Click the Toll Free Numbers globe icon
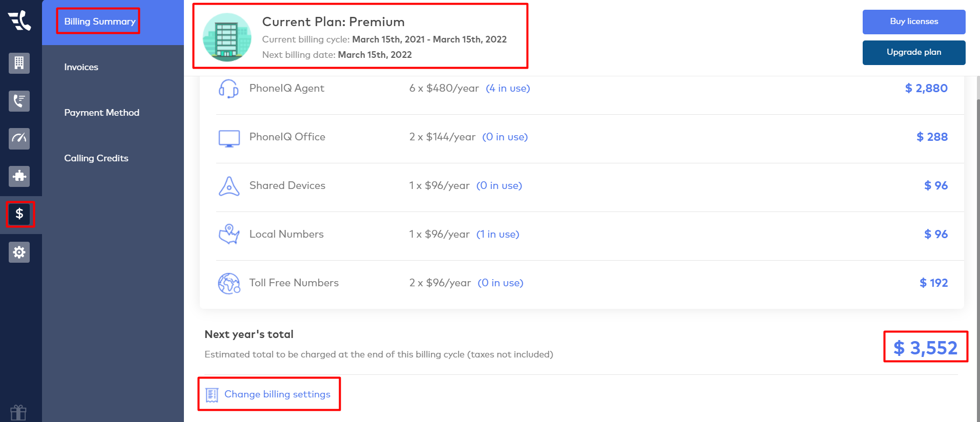 (228, 283)
